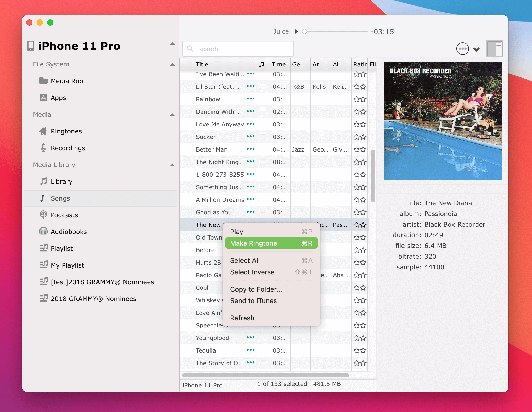Sort by the Time column

(280, 64)
